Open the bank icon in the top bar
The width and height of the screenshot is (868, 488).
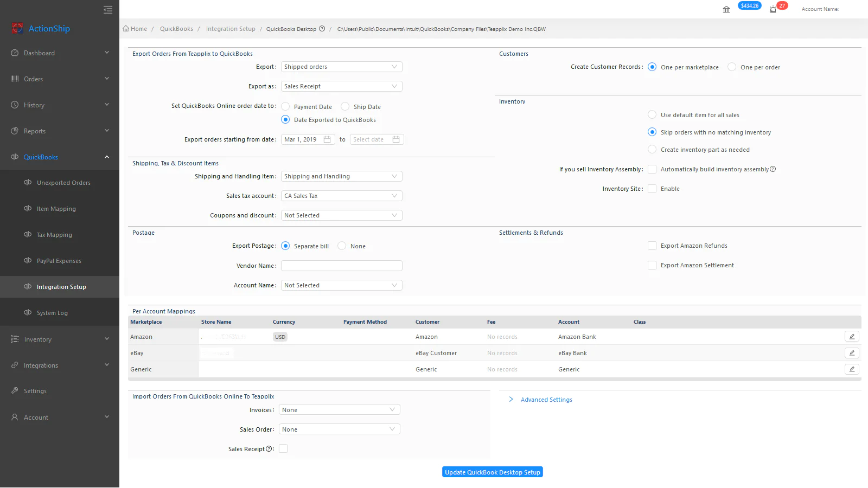726,9
